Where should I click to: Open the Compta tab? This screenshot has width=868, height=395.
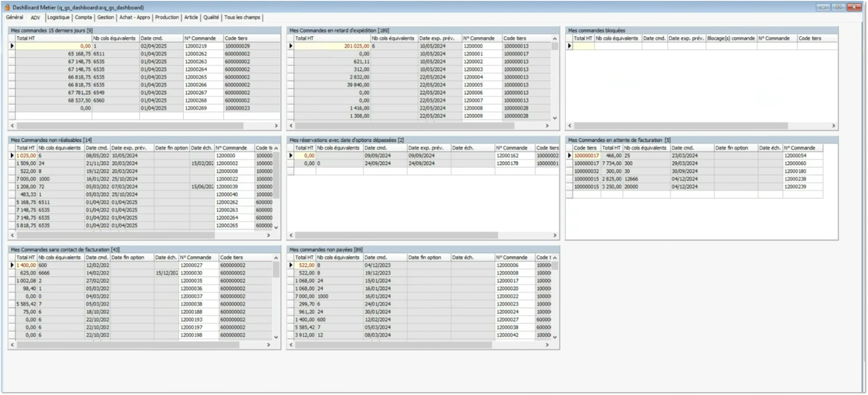click(x=83, y=17)
